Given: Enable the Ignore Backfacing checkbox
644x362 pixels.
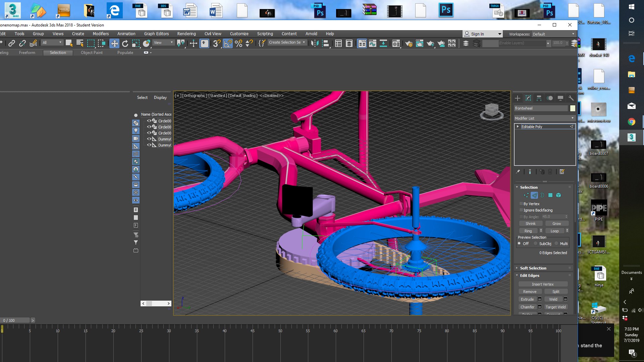Looking at the screenshot, I should pos(521,210).
